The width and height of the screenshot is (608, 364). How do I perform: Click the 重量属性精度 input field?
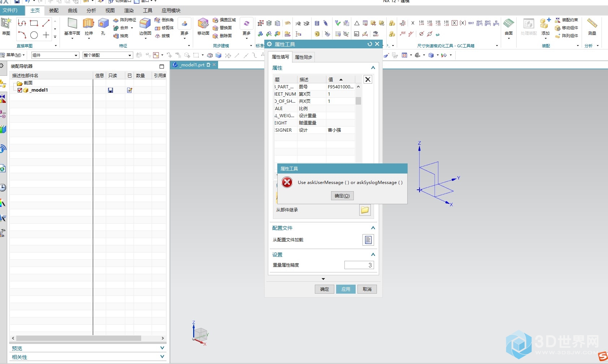coord(359,265)
